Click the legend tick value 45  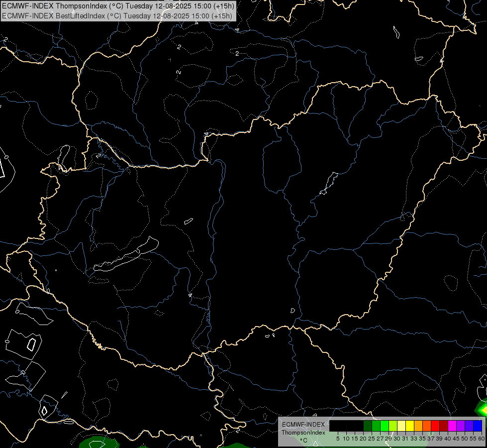456,439
